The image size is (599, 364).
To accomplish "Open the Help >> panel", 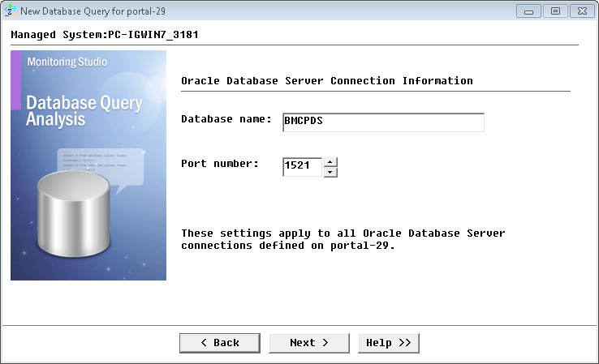I will point(389,343).
